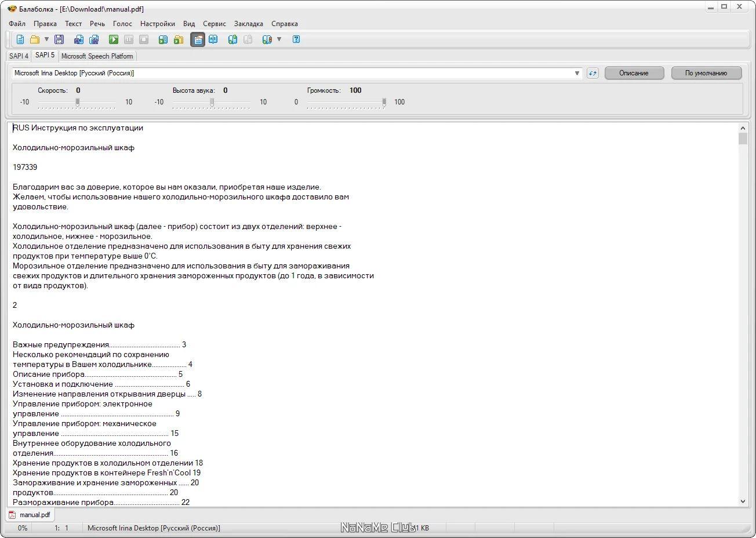Minimize the Балаболка window

712,7
